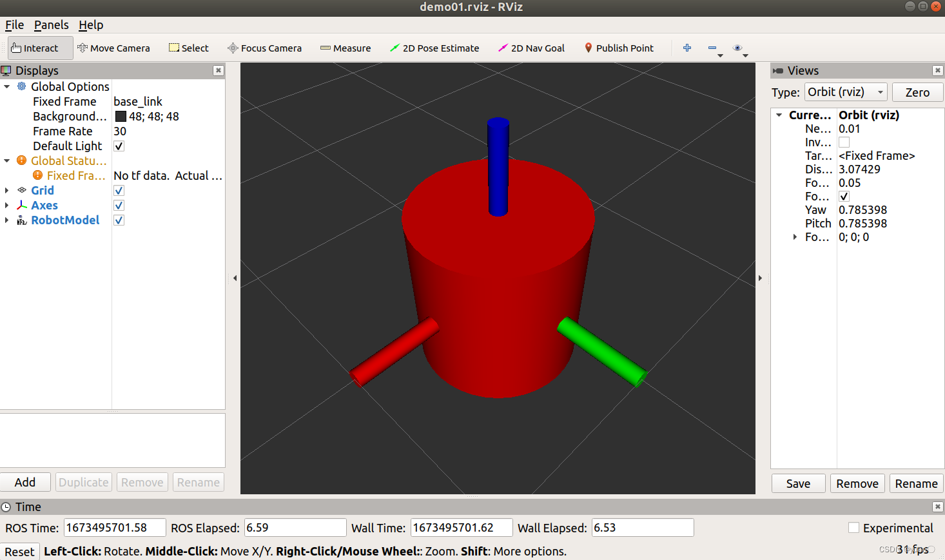Enable the Invert Z Axis checkbox
This screenshot has height=560, width=945.
(844, 142)
